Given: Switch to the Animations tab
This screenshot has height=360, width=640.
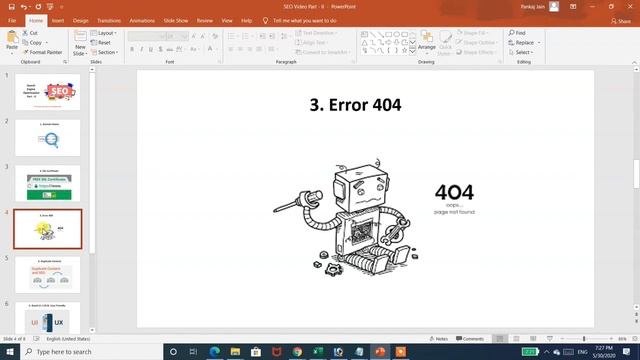Looking at the screenshot, I should (x=142, y=20).
